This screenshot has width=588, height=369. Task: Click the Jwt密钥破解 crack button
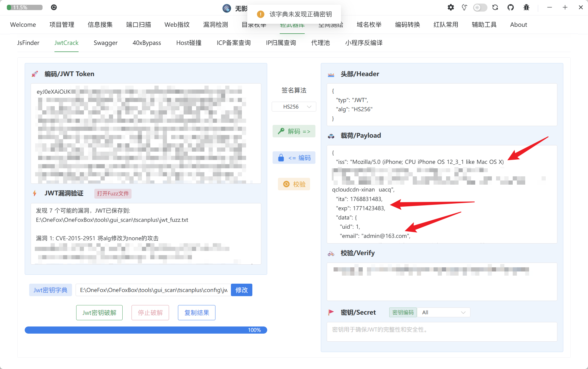[x=99, y=313]
